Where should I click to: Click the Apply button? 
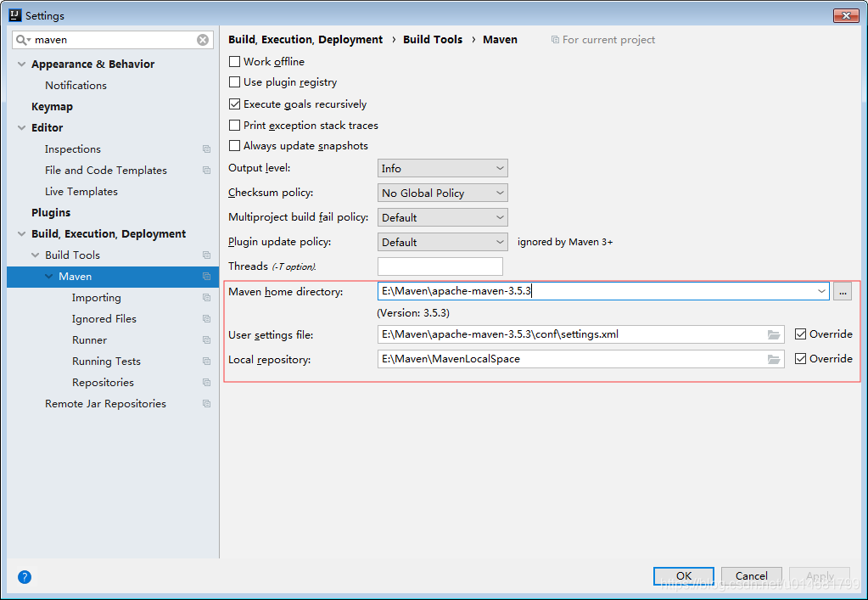[820, 575]
